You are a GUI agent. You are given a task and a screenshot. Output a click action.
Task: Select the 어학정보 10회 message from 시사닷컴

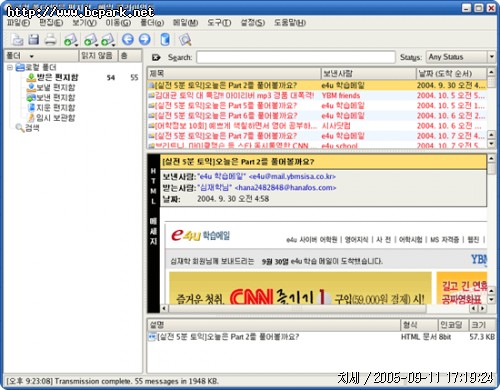click(x=317, y=126)
